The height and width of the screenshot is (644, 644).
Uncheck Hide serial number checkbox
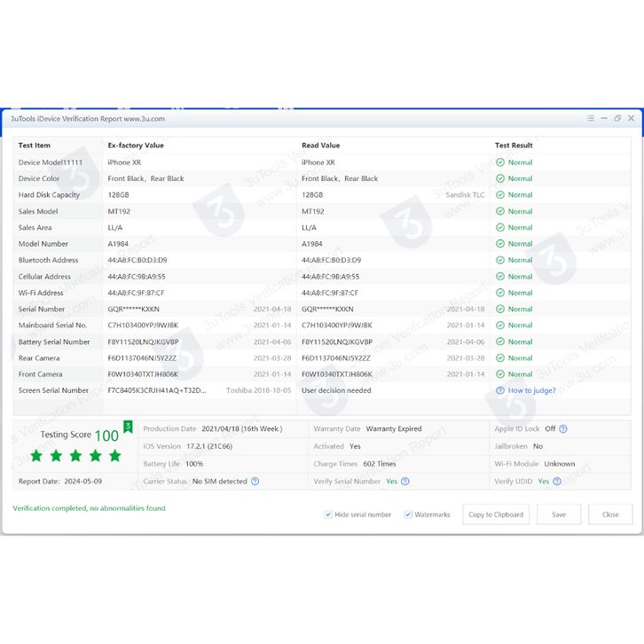[x=328, y=514]
